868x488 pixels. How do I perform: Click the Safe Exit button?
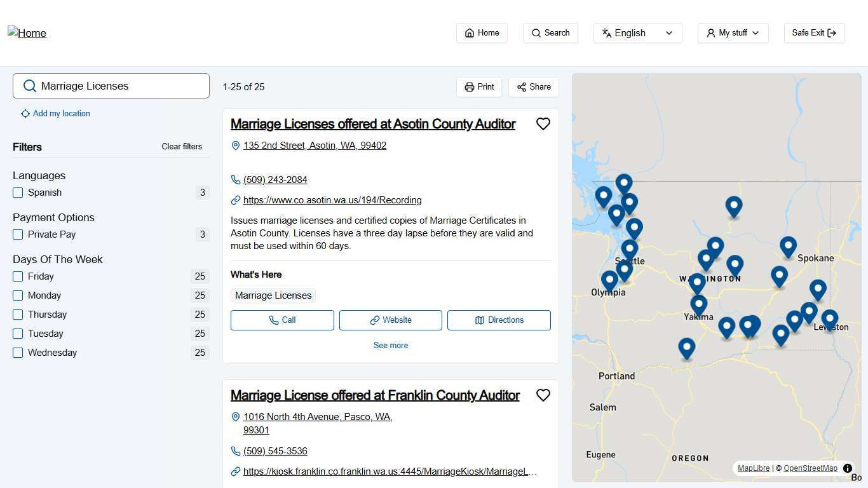pos(814,33)
